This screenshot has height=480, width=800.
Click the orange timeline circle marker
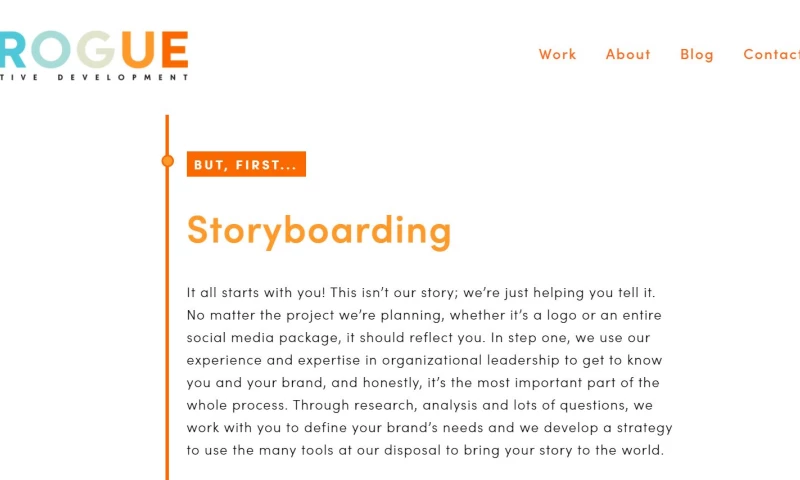167,161
